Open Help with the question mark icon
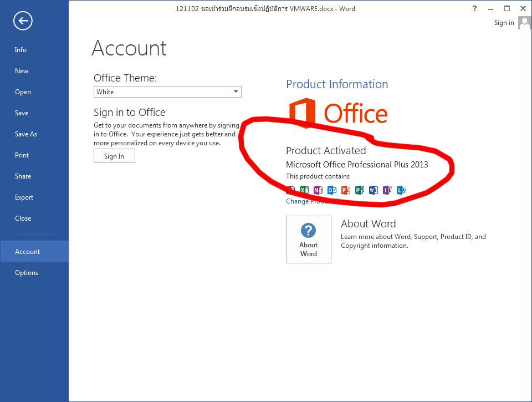Viewport: 532px width, 402px height. click(474, 8)
